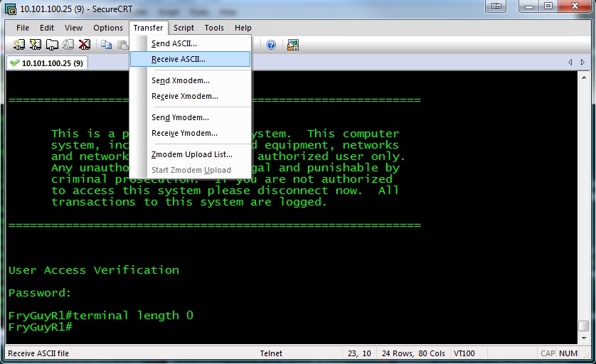The width and height of the screenshot is (596, 364).
Task: Click the 'Password:' terminal line
Action: 40,293
